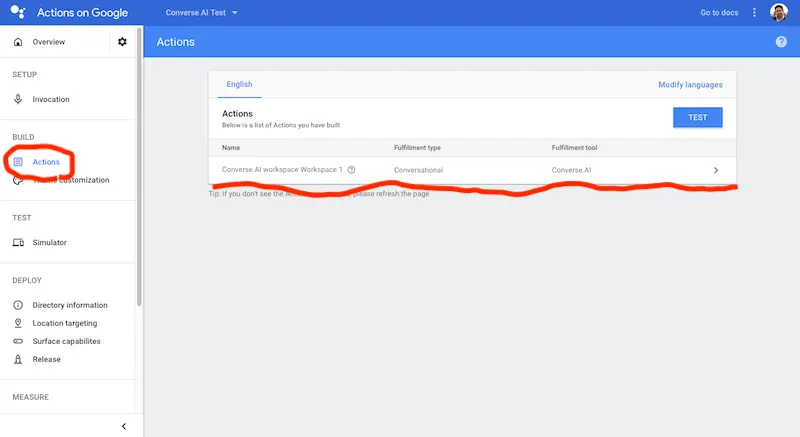
Task: Click the Invocation microphone icon
Action: 18,99
